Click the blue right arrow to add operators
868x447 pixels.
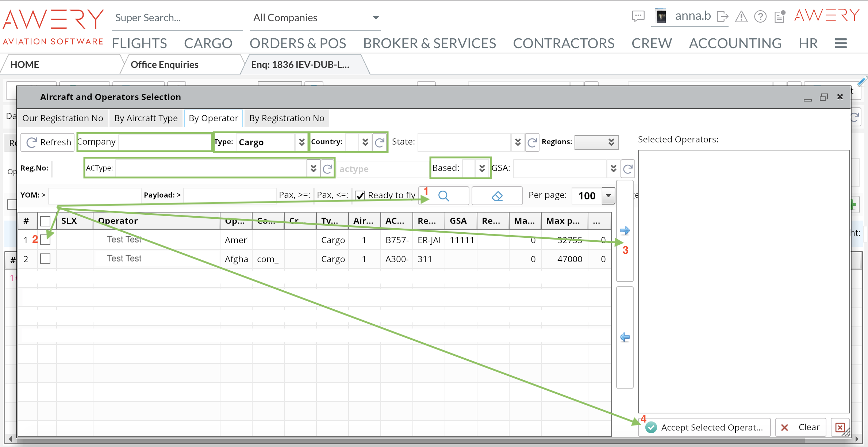(625, 231)
